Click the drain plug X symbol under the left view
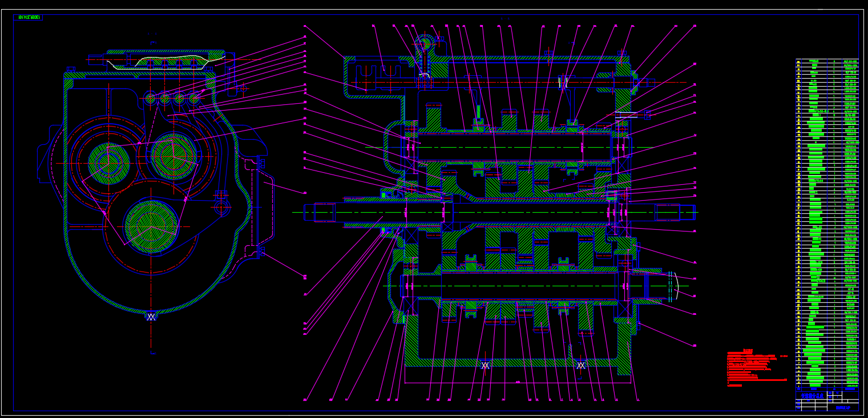 tap(151, 316)
